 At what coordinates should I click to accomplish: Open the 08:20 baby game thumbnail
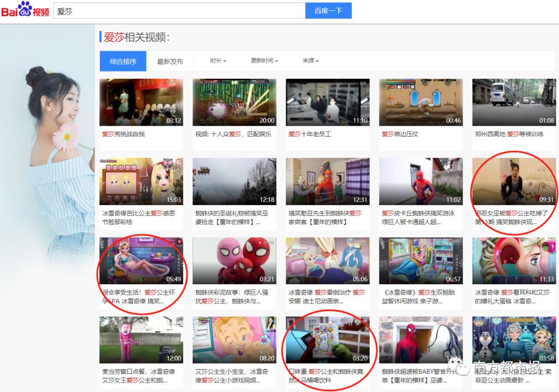(234, 340)
